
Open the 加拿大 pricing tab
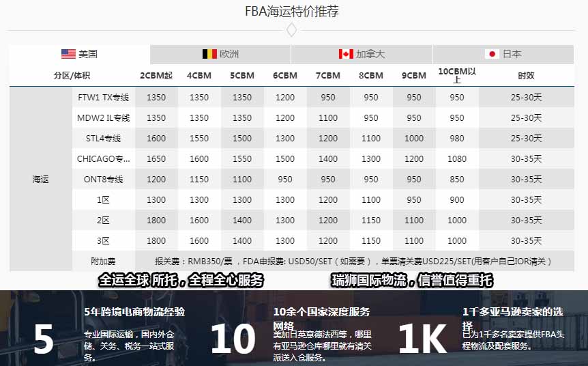coord(362,54)
